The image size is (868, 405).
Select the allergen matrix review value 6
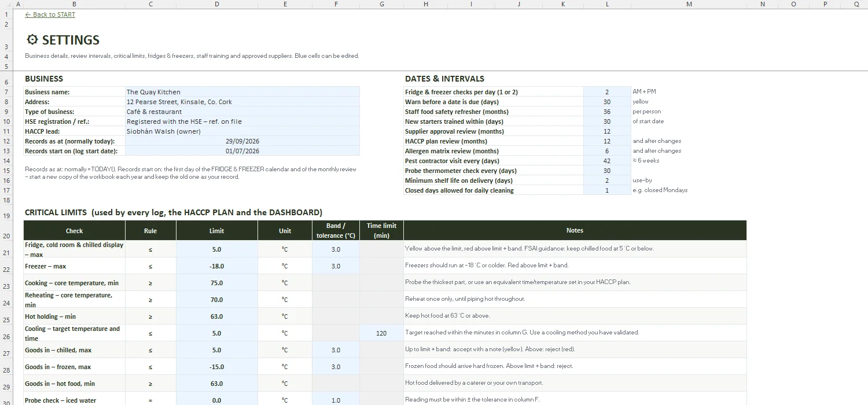[607, 151]
